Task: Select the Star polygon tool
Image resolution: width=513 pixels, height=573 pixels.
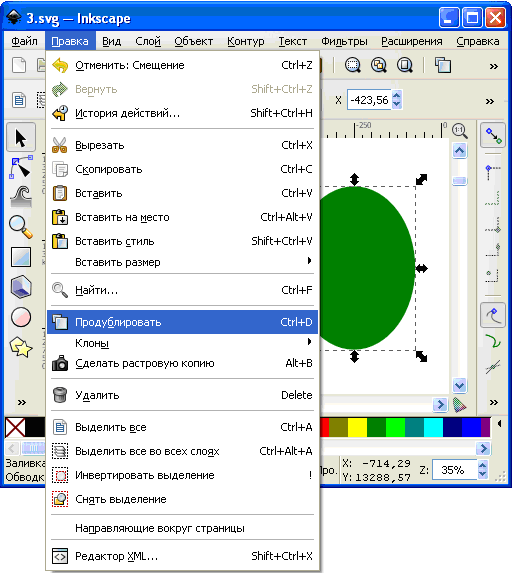Action: click(x=21, y=347)
